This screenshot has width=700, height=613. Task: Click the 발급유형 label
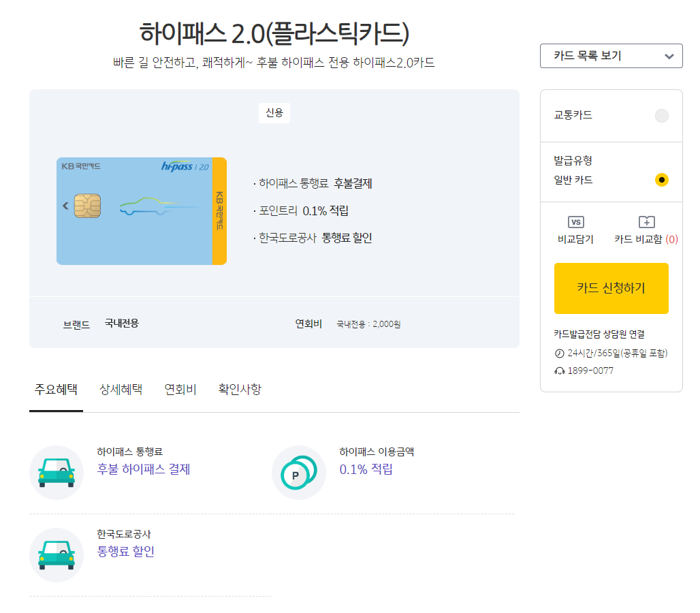pos(573,160)
